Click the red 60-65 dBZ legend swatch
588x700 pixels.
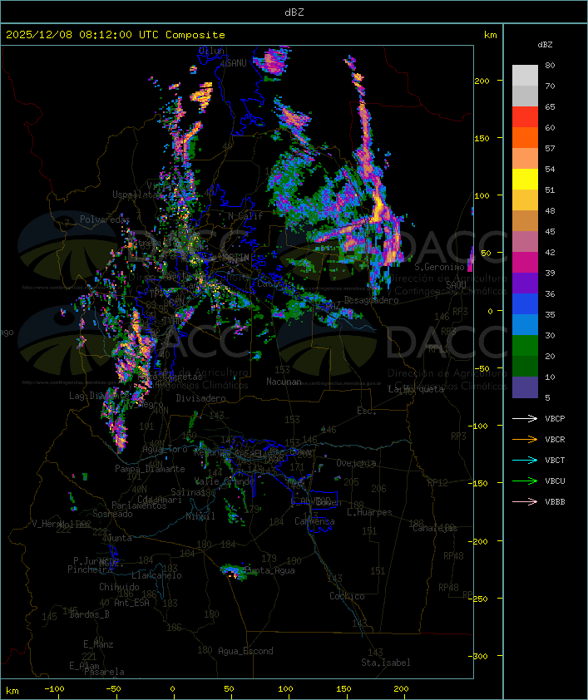pyautogui.click(x=525, y=117)
